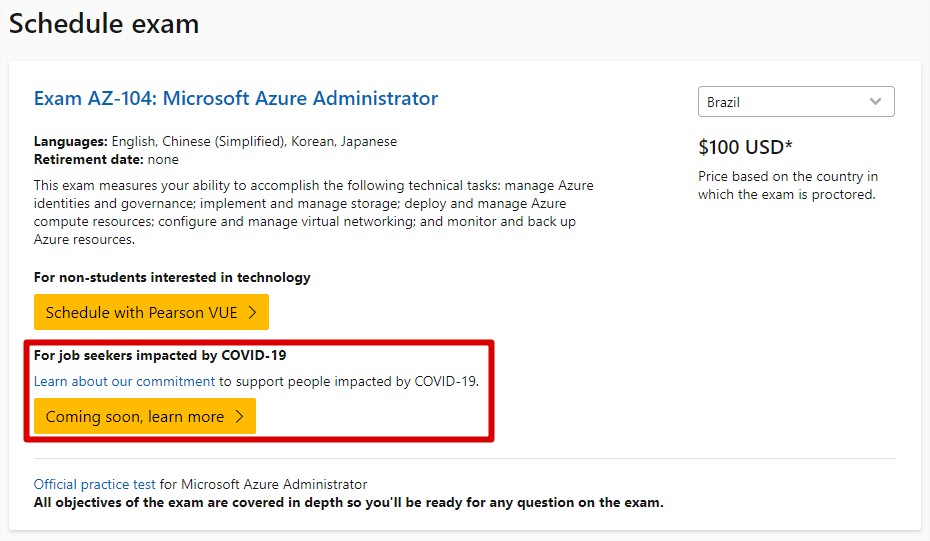Open the Brazil country dropdown
The image size is (930, 541).
[785, 102]
